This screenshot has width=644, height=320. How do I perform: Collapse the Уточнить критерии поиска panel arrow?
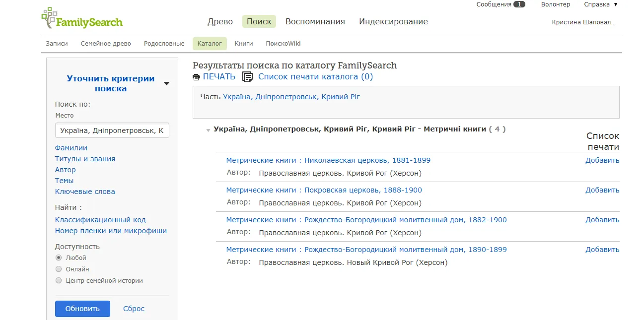(x=166, y=83)
